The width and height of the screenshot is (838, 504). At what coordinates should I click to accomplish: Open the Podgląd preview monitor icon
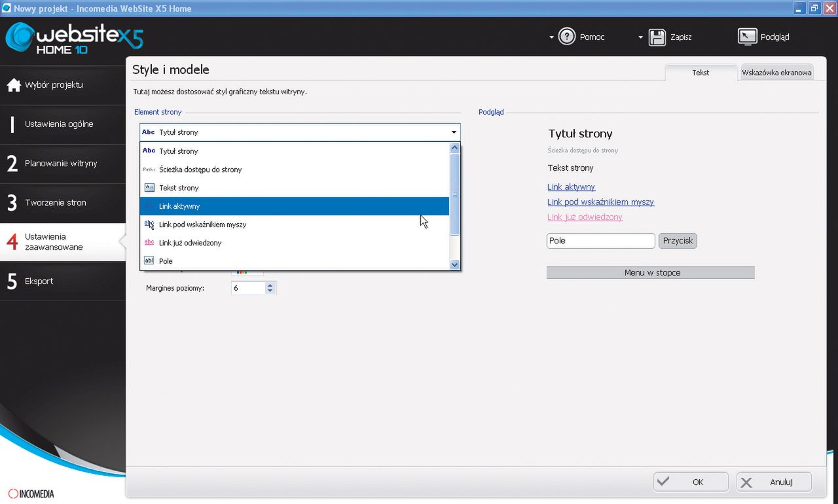pyautogui.click(x=748, y=37)
